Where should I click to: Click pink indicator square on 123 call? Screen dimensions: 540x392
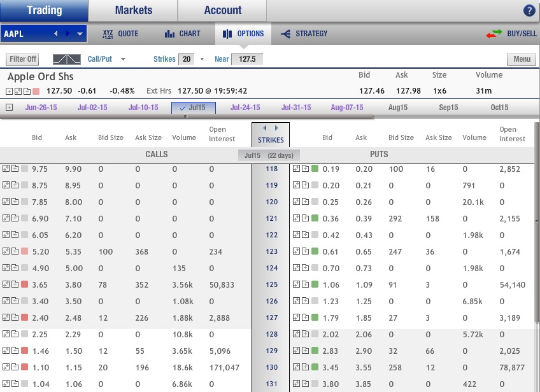24,251
